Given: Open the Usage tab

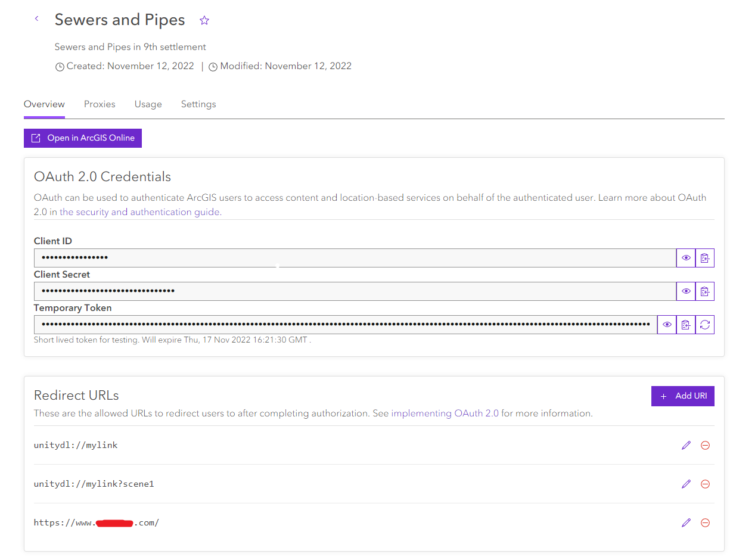Looking at the screenshot, I should click(x=148, y=104).
